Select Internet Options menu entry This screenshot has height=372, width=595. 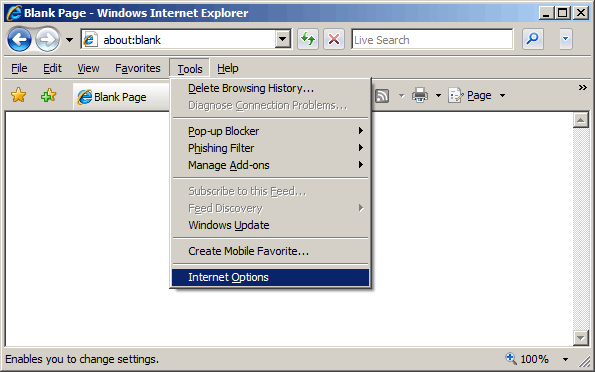[270, 277]
